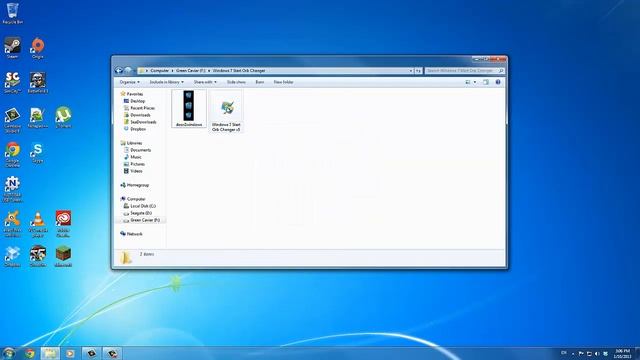
Task: Click Burn in the toolbar
Action: 260,82
